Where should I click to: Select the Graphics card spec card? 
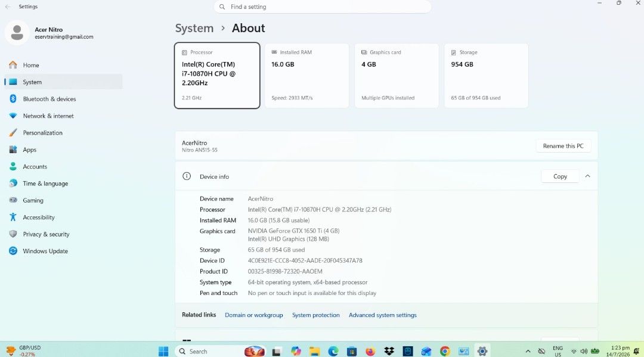click(x=397, y=76)
